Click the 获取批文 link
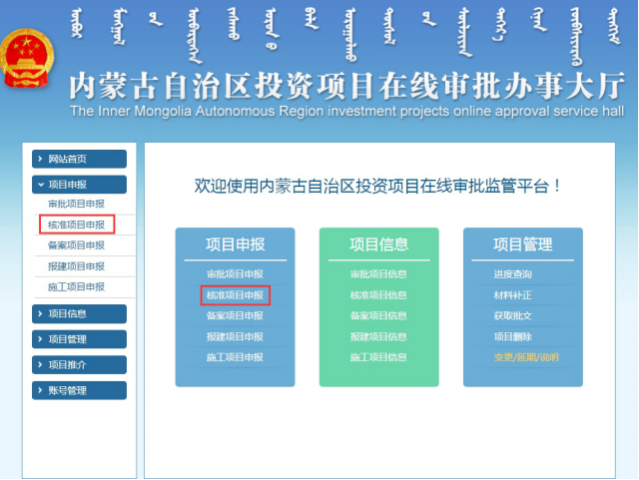 pos(512,316)
